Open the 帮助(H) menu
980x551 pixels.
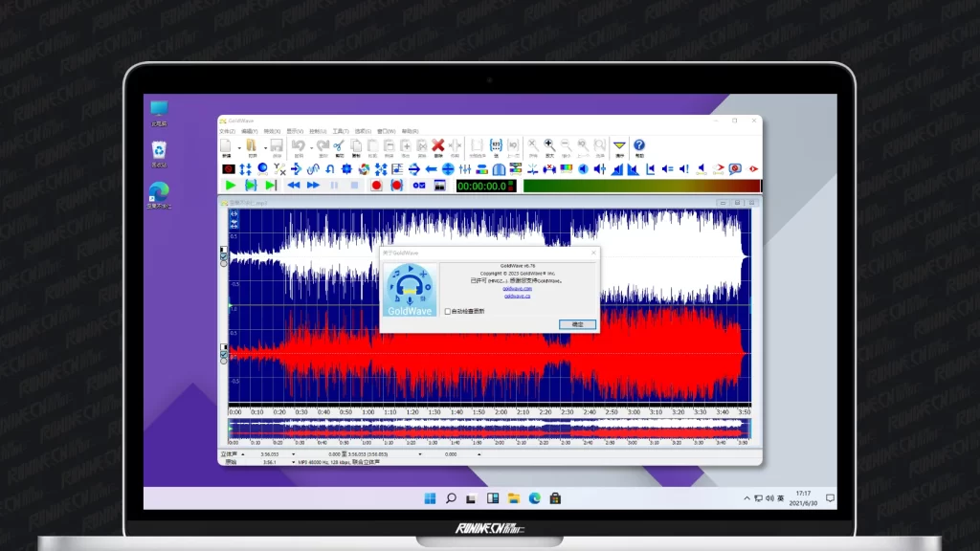pyautogui.click(x=410, y=131)
